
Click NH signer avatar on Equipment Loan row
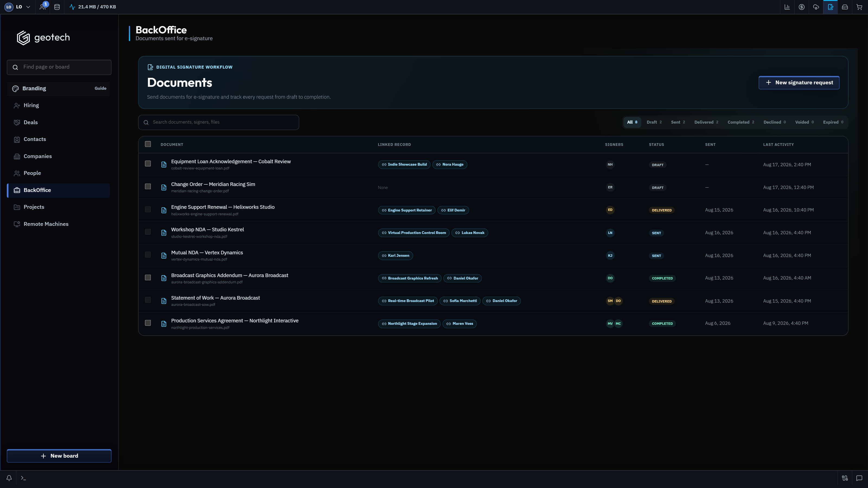(610, 164)
